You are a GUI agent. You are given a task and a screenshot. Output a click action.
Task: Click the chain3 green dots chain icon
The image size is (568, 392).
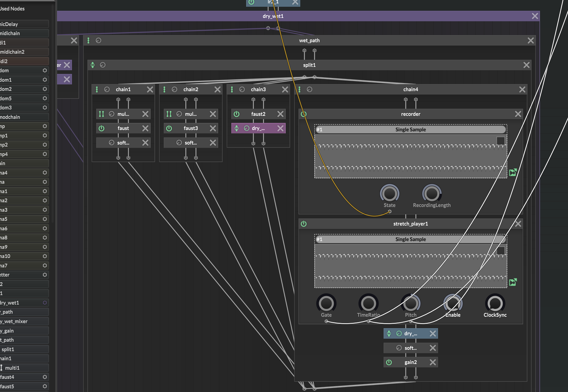click(x=232, y=89)
